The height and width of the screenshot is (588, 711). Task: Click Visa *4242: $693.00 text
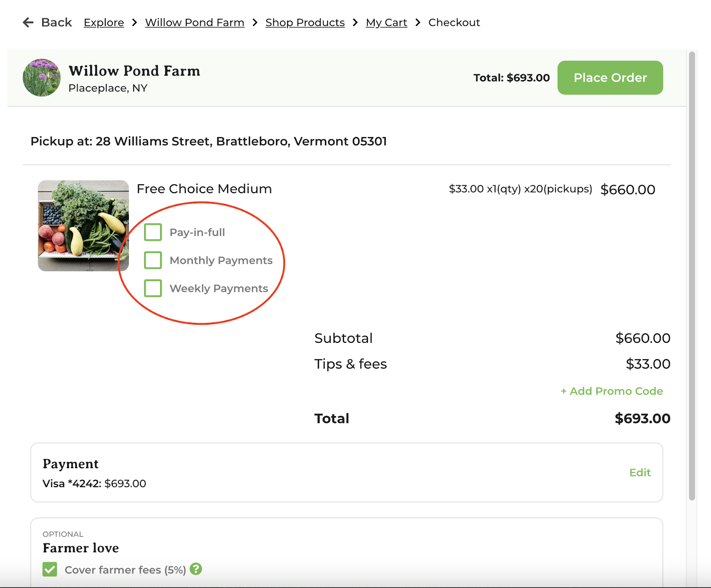coord(94,484)
